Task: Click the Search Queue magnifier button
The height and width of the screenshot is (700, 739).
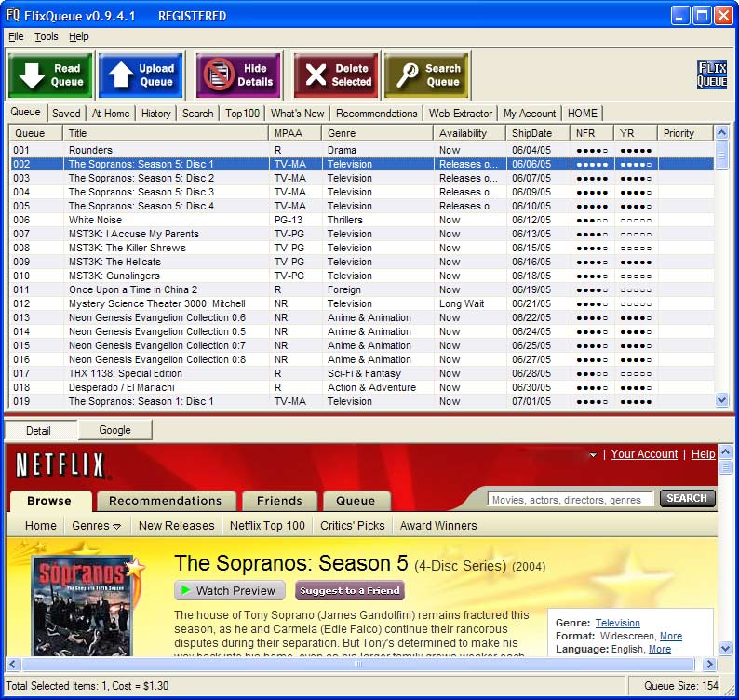Action: pyautogui.click(x=426, y=75)
